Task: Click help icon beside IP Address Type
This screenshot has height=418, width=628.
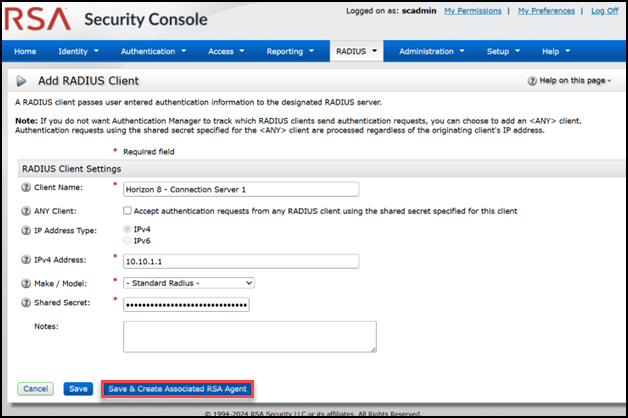Action: click(x=25, y=230)
